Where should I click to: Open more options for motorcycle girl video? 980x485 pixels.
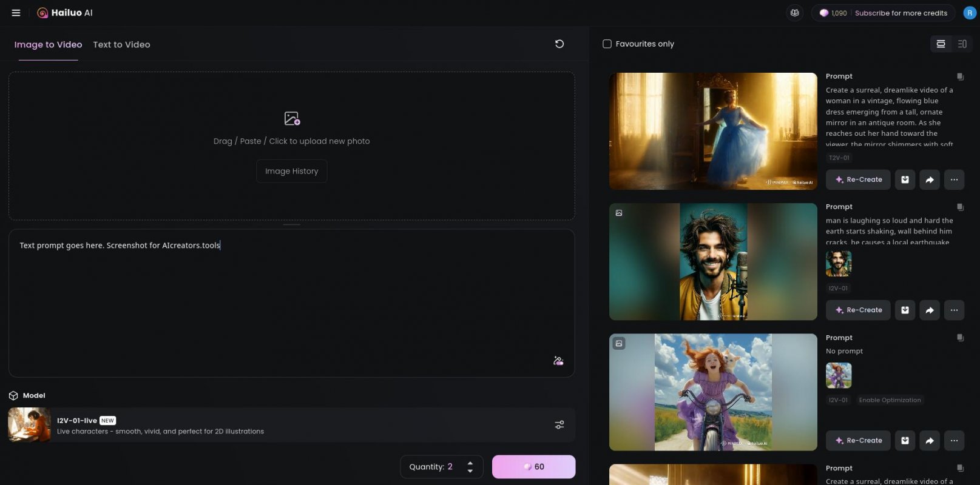click(x=954, y=441)
